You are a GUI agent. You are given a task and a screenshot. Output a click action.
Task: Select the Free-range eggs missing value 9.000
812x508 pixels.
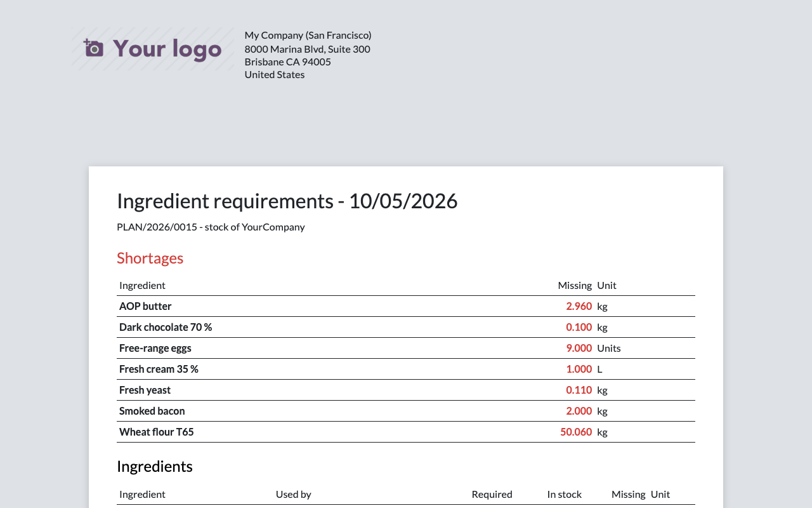579,348
